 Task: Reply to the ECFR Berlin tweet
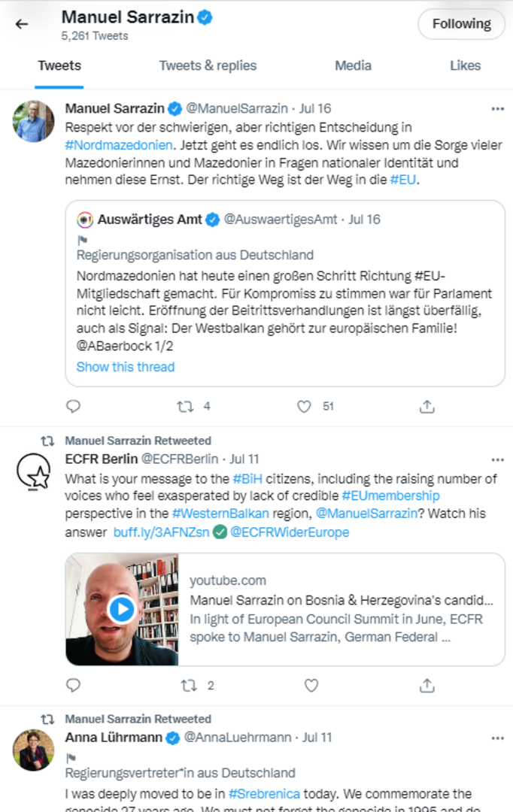pos(73,686)
